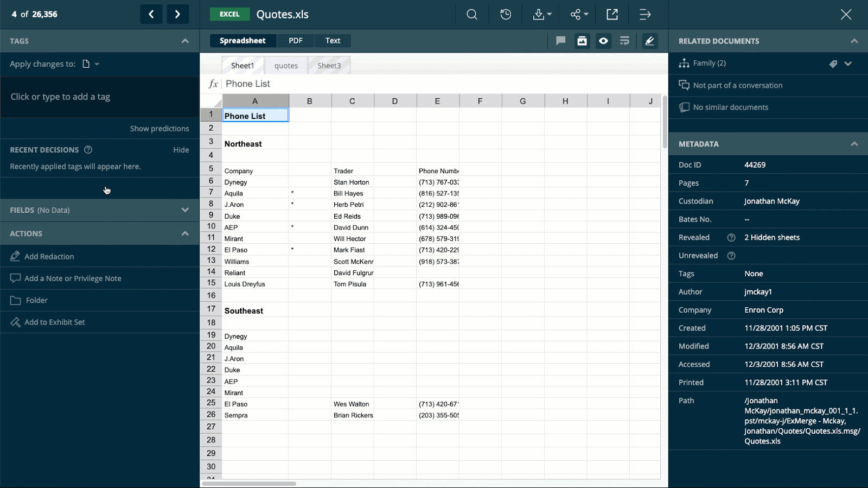
Task: Open the Apply changes to dropdown
Action: [91, 64]
